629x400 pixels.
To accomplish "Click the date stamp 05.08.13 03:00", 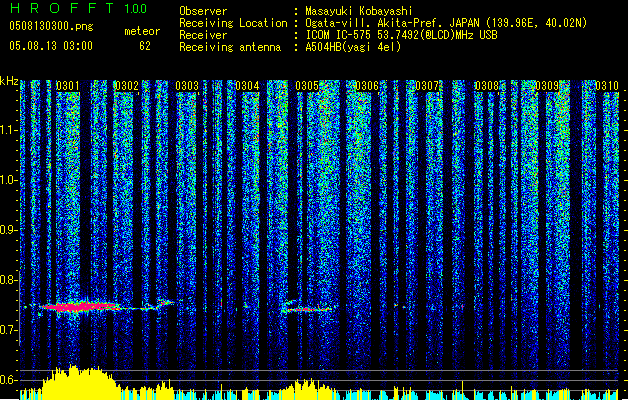I will 51,46.
